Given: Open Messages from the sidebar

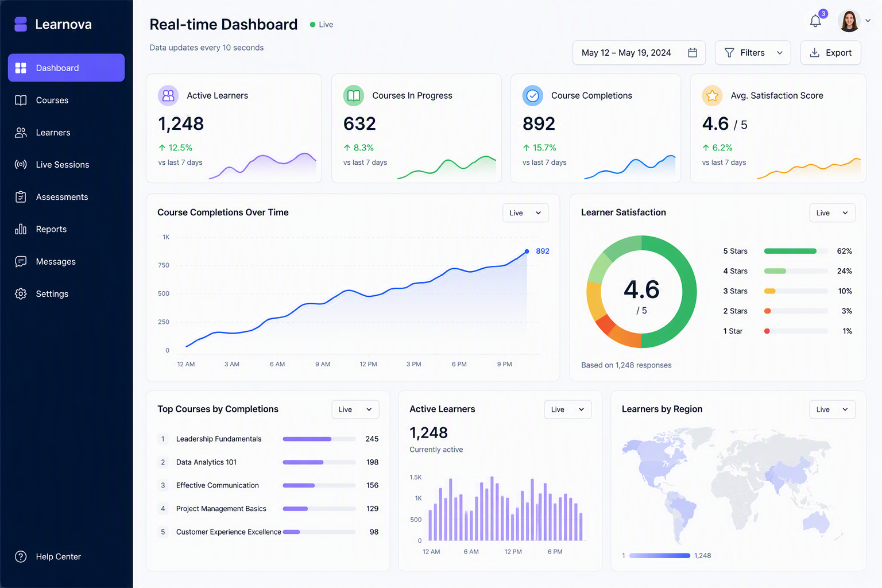Looking at the screenshot, I should point(66,261).
